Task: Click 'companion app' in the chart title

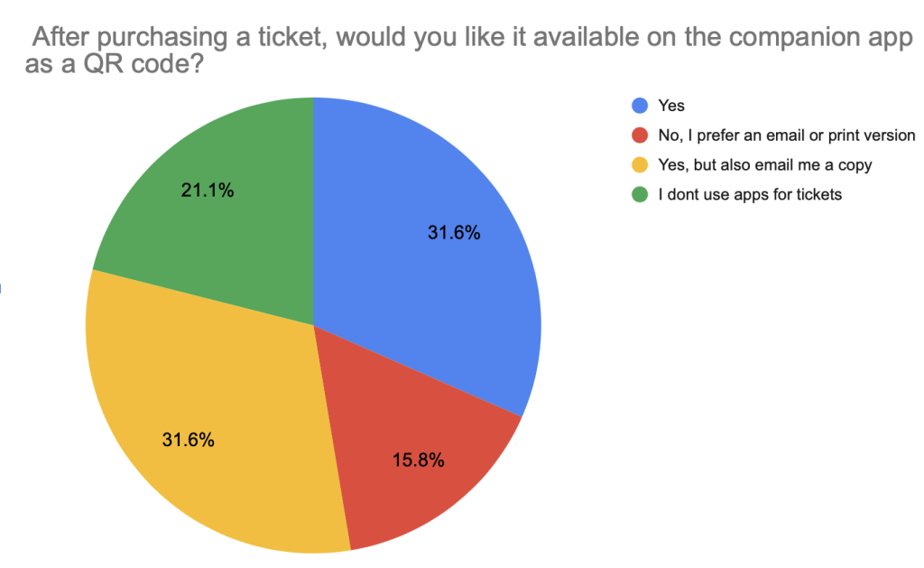Action: tap(826, 41)
